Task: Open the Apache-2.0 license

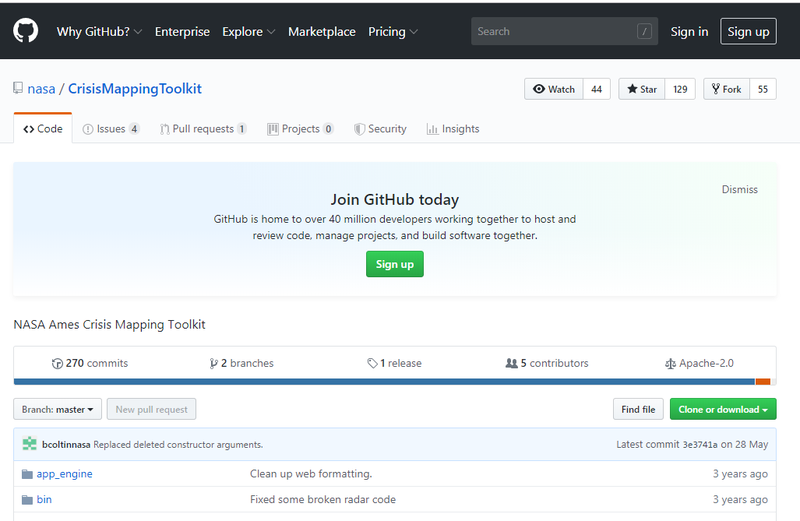Action: pyautogui.click(x=699, y=363)
